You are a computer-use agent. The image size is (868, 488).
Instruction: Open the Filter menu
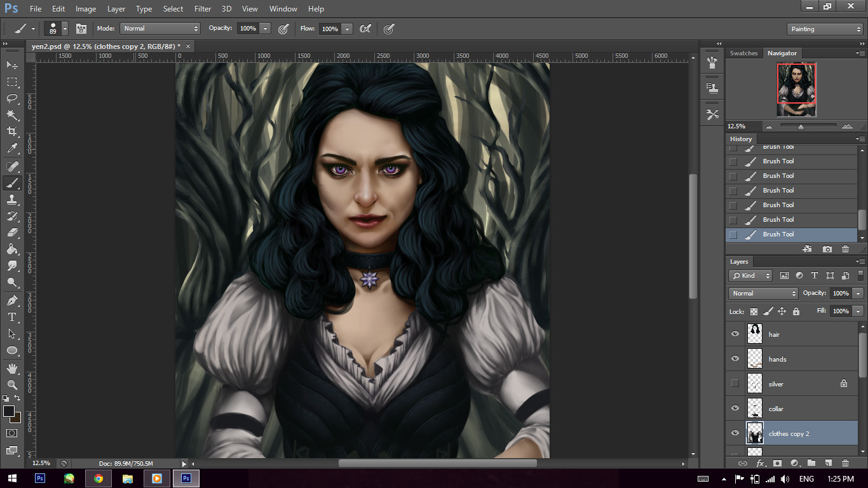(203, 9)
